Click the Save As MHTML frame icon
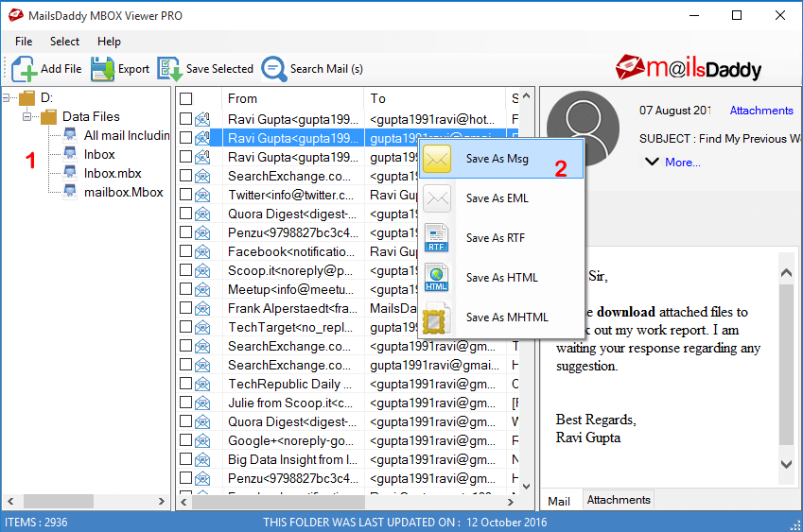This screenshot has width=803, height=532. coord(436,317)
